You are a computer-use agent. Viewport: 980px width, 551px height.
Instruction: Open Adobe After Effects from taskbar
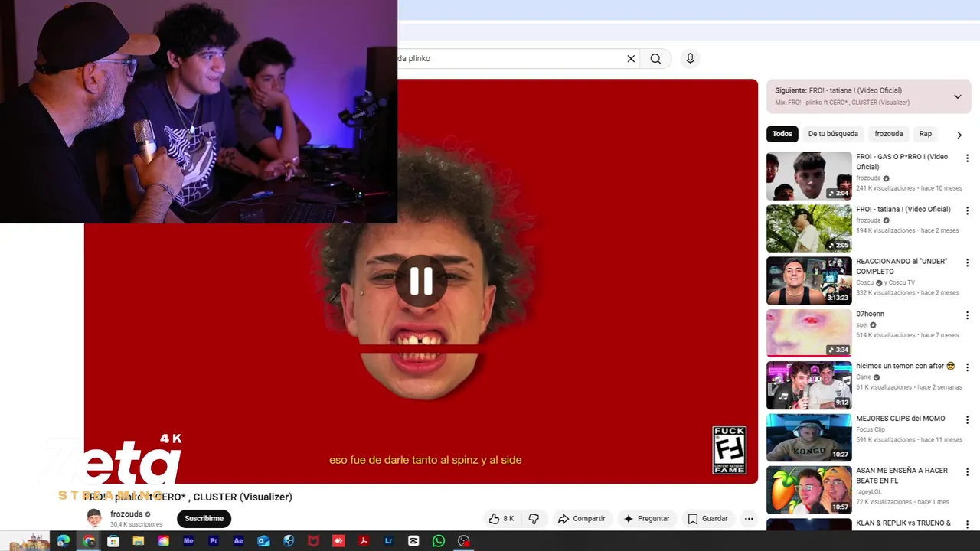pos(238,541)
